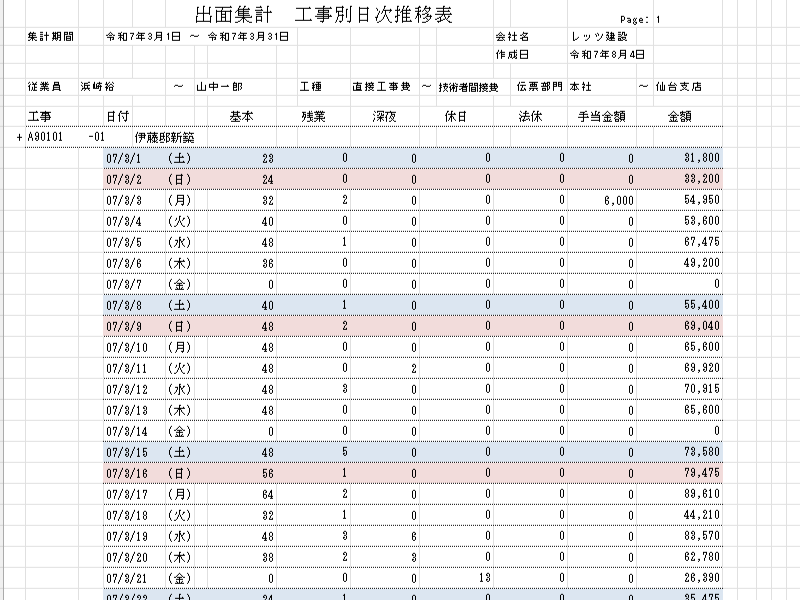Click the holiday value 13 on 07/3/21
Image resolution: width=800 pixels, height=600 pixels.
[485, 578]
